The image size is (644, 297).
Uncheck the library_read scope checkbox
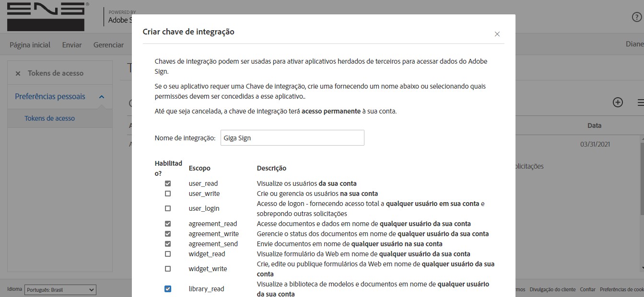coord(168,289)
